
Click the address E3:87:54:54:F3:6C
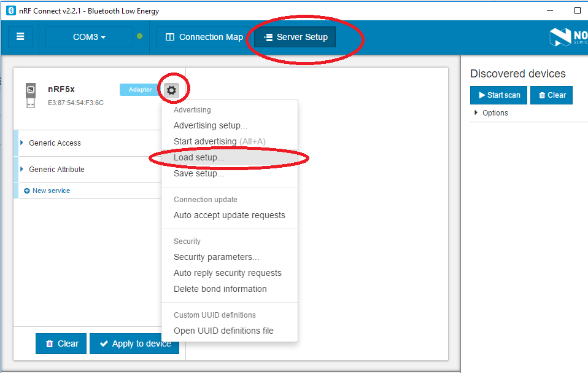pyautogui.click(x=75, y=103)
